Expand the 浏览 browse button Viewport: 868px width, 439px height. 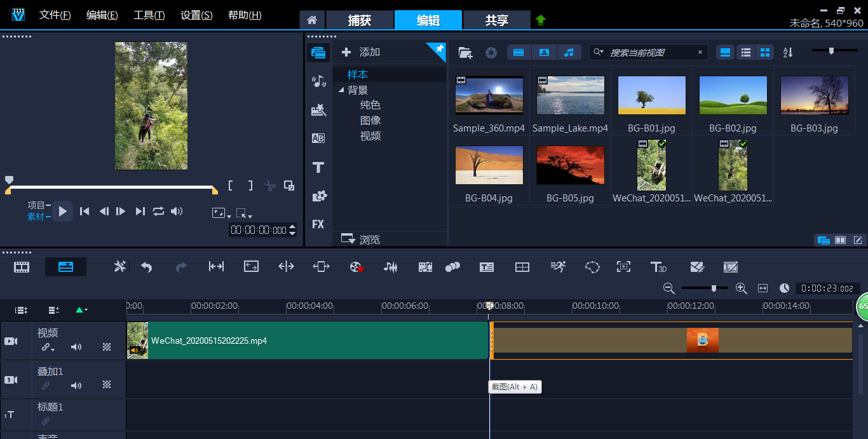click(x=360, y=239)
